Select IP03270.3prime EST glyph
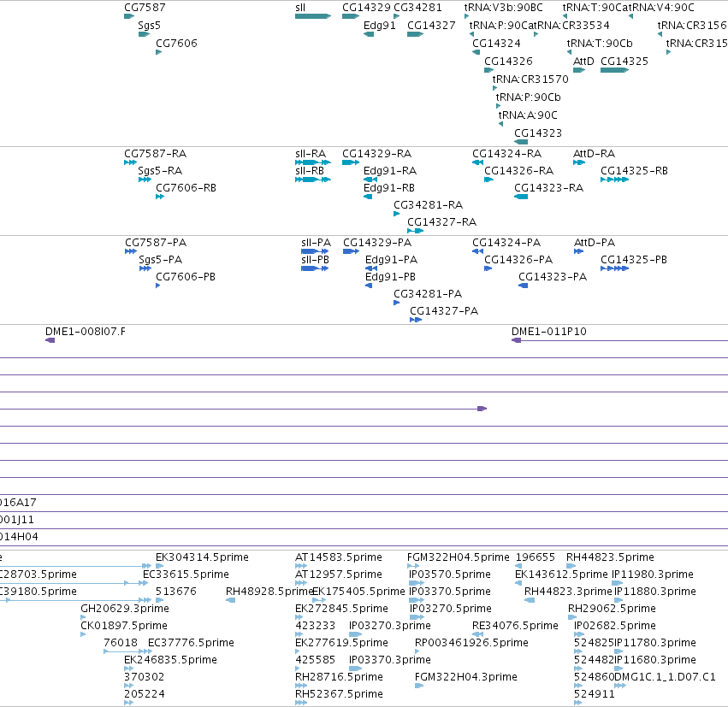This screenshot has width=728, height=707. (355, 635)
